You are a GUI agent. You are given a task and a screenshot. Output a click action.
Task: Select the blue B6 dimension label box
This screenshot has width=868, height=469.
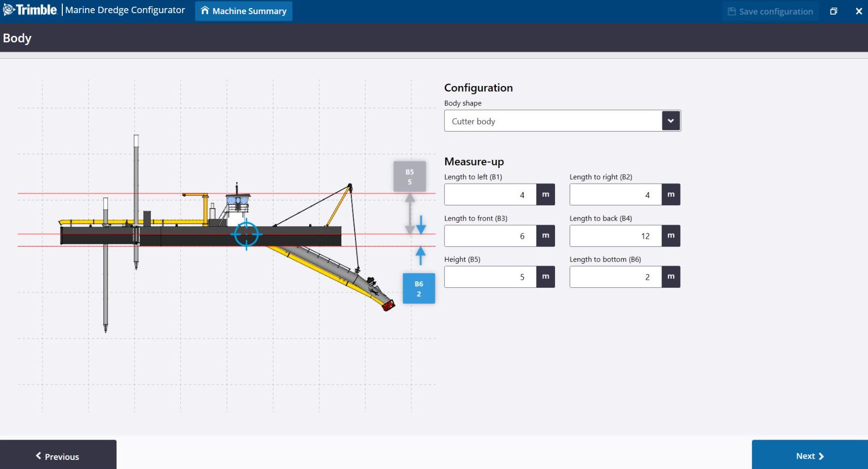(x=418, y=288)
